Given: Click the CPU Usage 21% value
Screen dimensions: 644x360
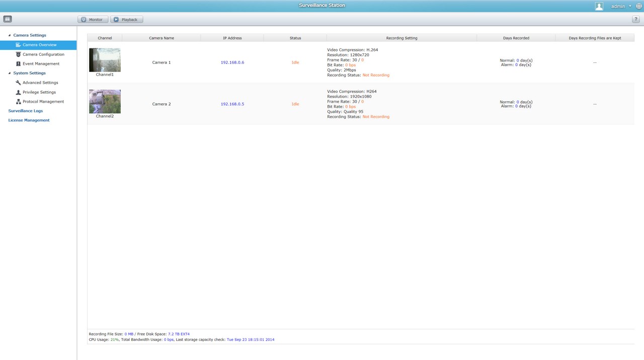Looking at the screenshot, I should 115,340.
